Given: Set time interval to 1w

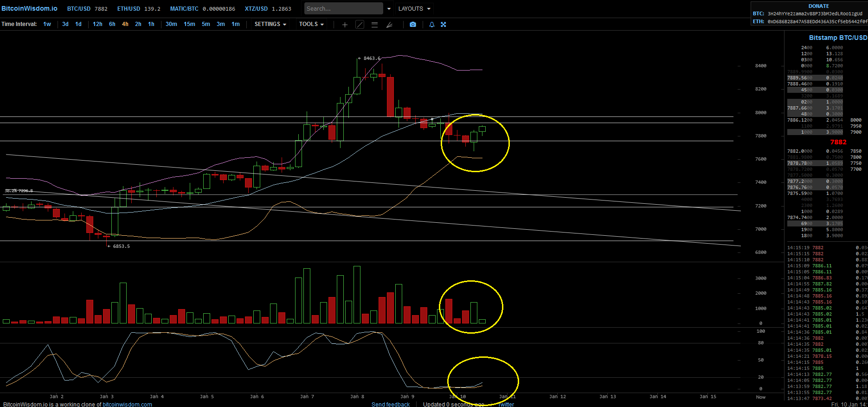Looking at the screenshot, I should [x=47, y=24].
